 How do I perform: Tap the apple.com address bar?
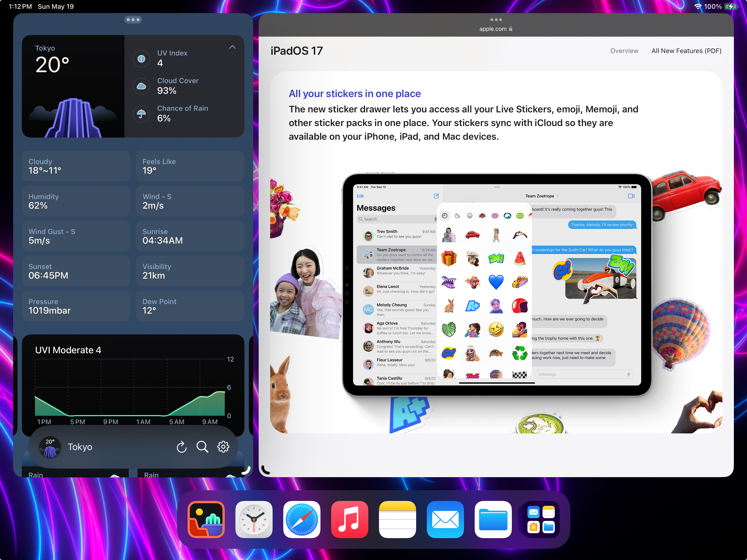tap(496, 29)
